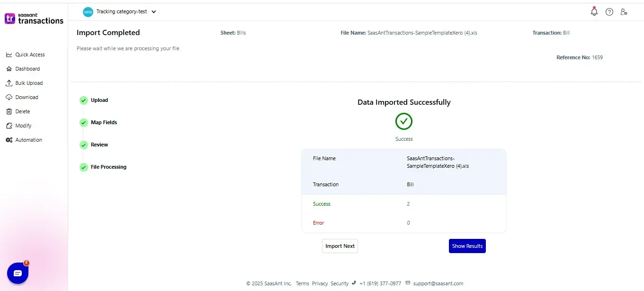The height and width of the screenshot is (291, 644).
Task: Click the green Success row label
Action: click(322, 204)
